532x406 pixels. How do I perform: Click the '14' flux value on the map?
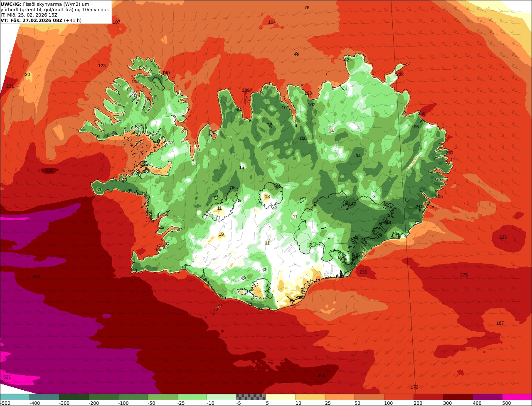coord(331,131)
